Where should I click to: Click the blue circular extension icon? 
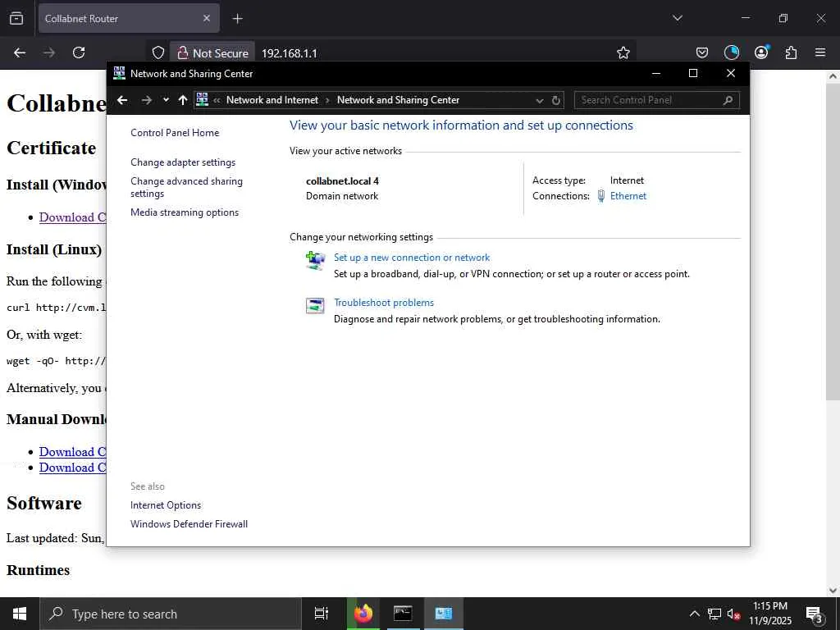point(731,52)
